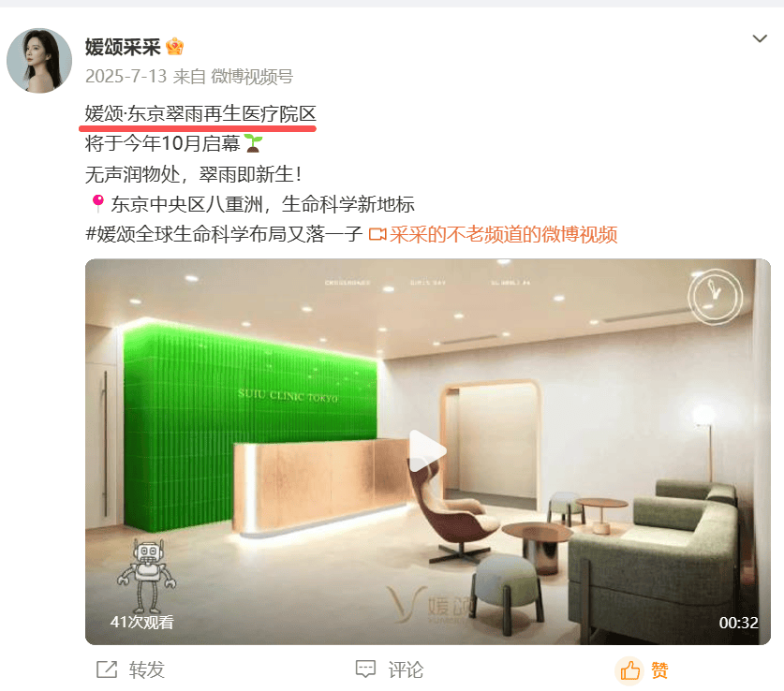Click underlined 媛颂·东京翠雨再生医疗院区 text

point(200,114)
